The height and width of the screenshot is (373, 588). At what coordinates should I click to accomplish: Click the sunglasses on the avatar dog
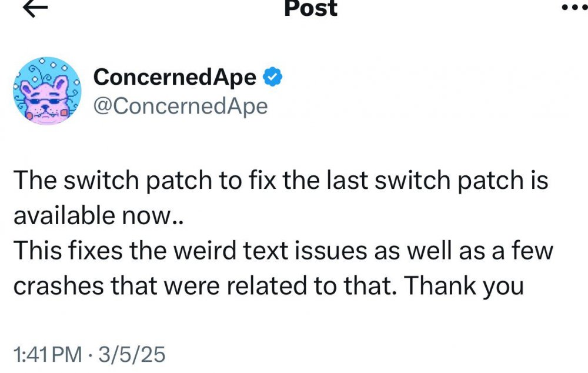[45, 101]
